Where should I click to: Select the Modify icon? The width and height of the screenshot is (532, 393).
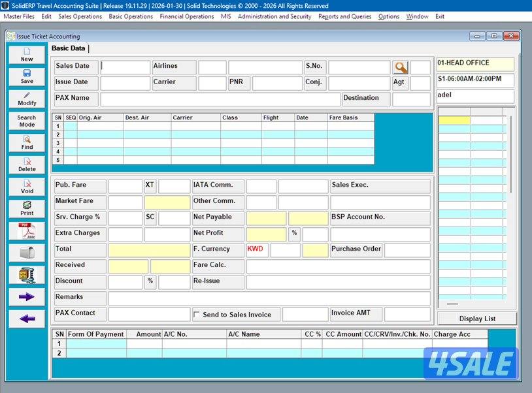pos(26,99)
